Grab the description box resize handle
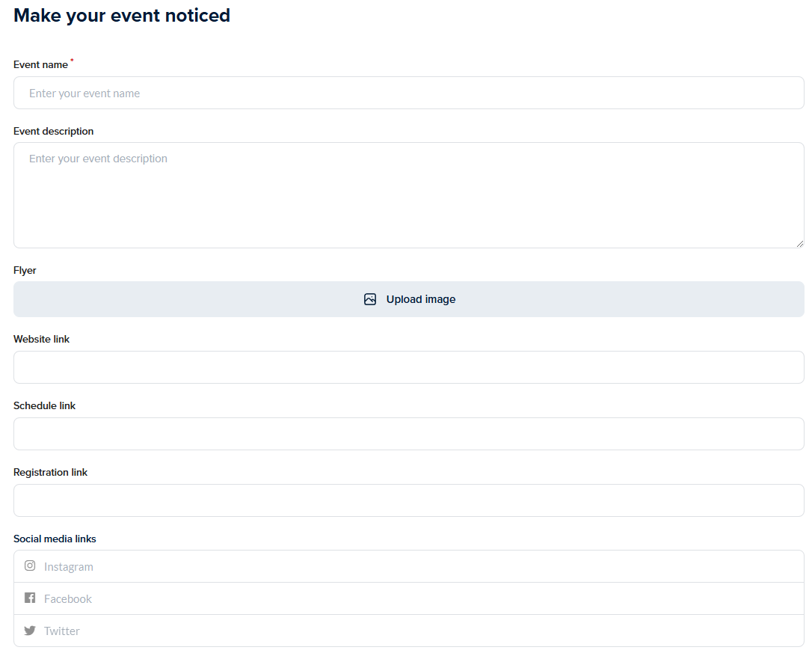This screenshot has width=812, height=656. point(799,243)
